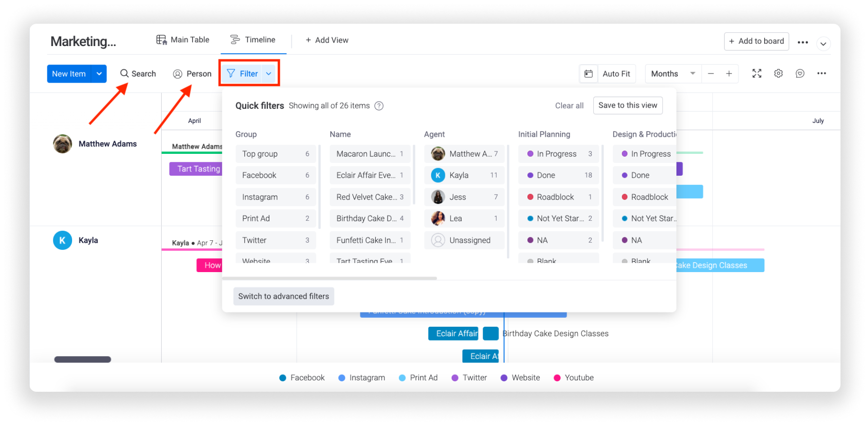
Task: Zoom out the timeline with the minus button
Action: [711, 74]
